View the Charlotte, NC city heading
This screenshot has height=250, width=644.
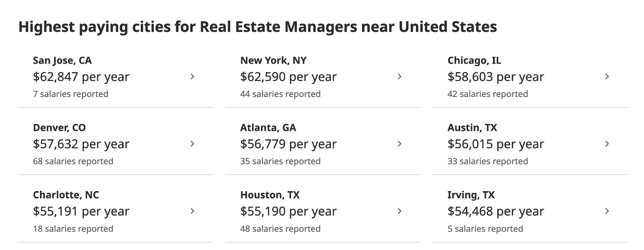click(66, 195)
